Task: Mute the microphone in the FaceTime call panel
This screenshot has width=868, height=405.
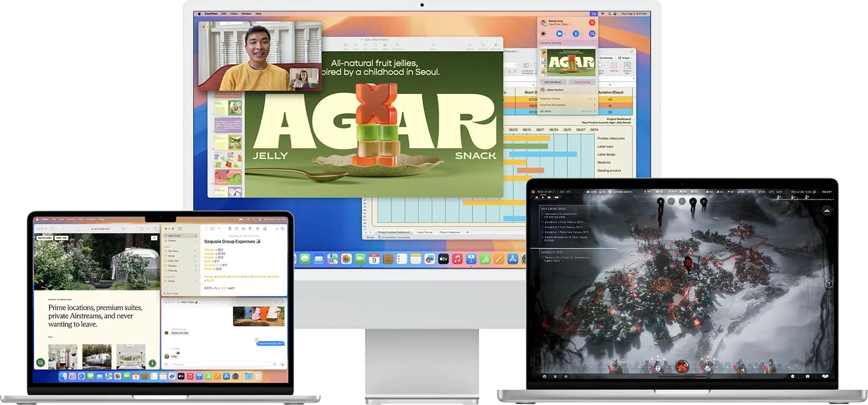Action: click(x=575, y=33)
